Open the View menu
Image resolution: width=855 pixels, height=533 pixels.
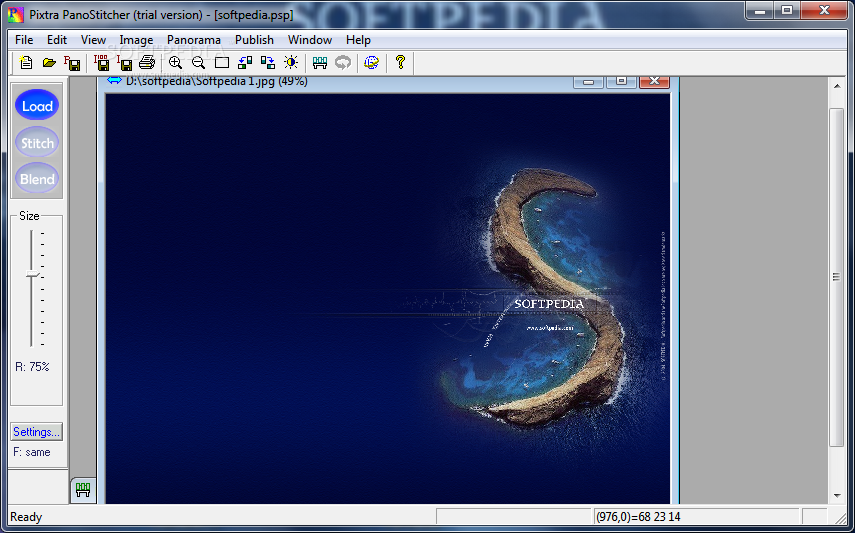(93, 40)
